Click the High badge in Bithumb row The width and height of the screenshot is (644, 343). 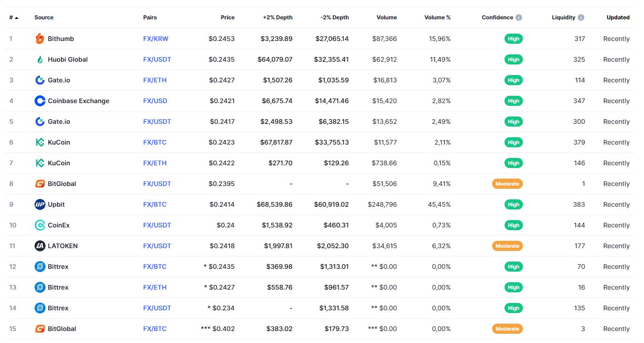click(514, 39)
